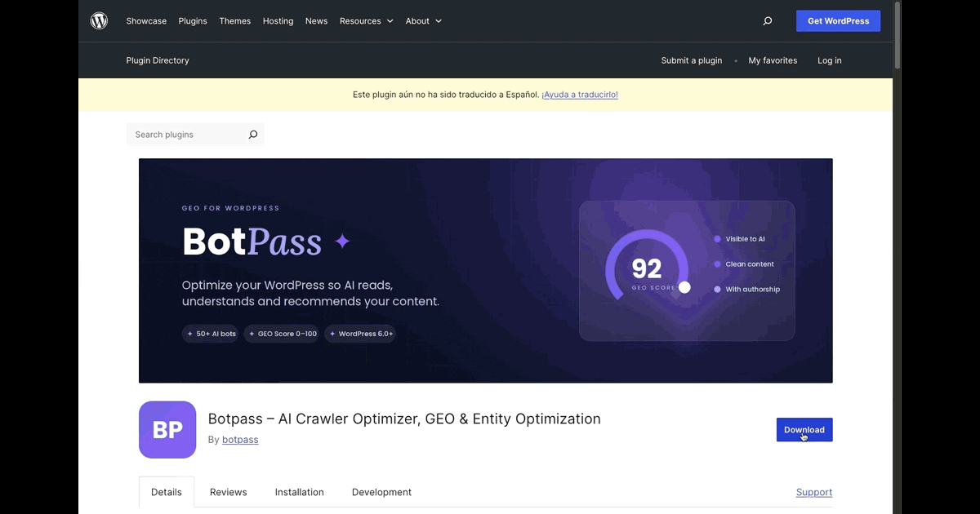The width and height of the screenshot is (980, 514).
Task: Switch to the Development tab
Action: point(381,492)
